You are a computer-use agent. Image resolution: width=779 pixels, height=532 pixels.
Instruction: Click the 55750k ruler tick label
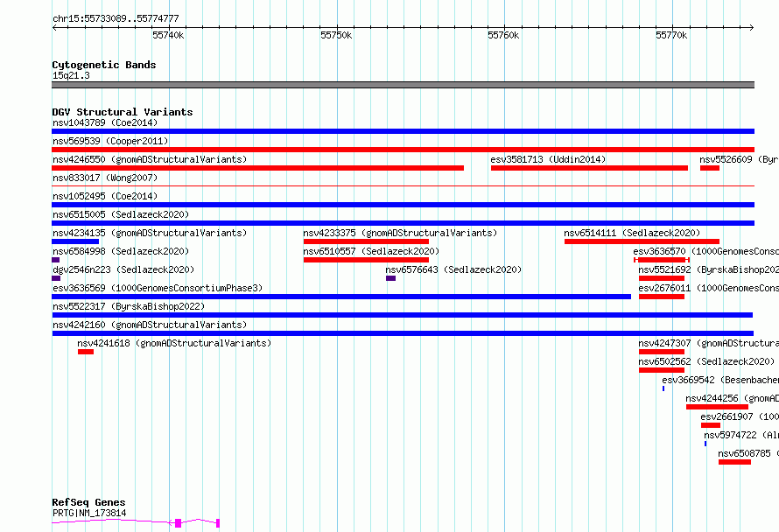336,35
